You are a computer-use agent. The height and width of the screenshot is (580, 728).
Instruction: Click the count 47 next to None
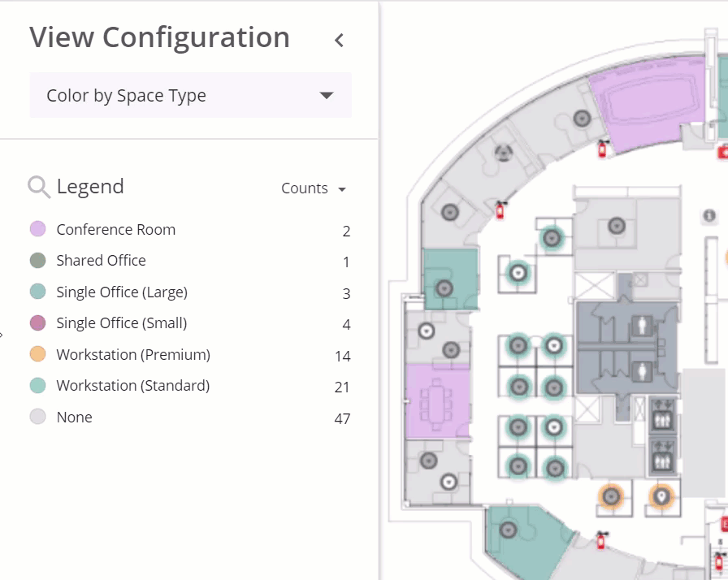click(343, 418)
